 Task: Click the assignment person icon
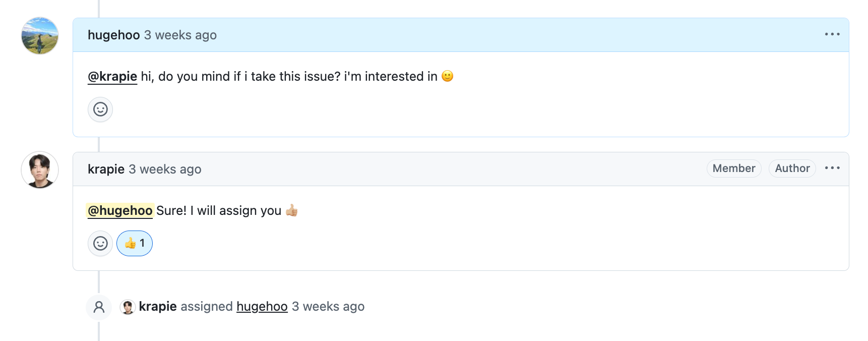99,307
